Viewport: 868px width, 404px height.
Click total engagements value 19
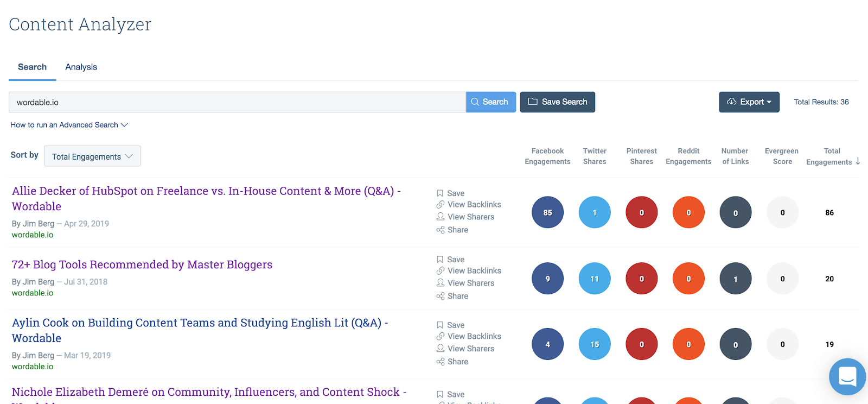coord(829,345)
